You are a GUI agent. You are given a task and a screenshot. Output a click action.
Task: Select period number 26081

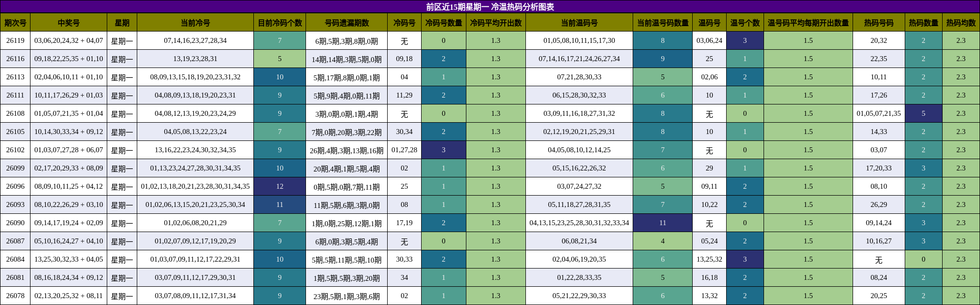(x=15, y=277)
